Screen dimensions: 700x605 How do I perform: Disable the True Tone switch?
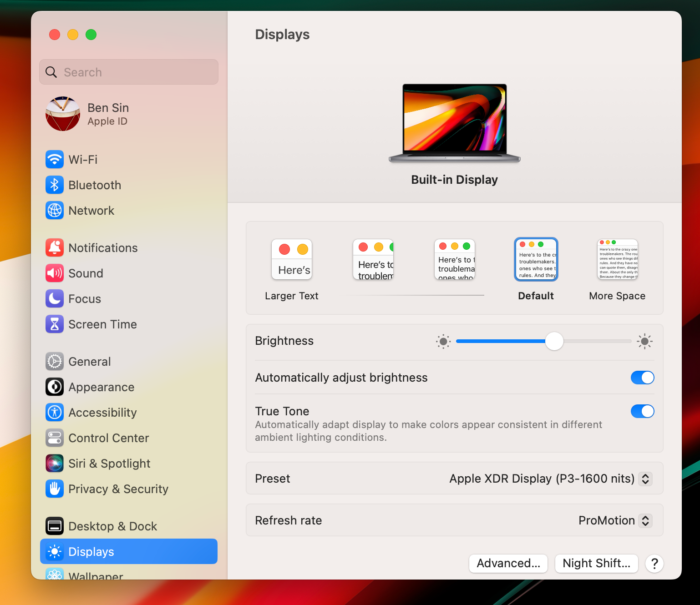pos(642,411)
